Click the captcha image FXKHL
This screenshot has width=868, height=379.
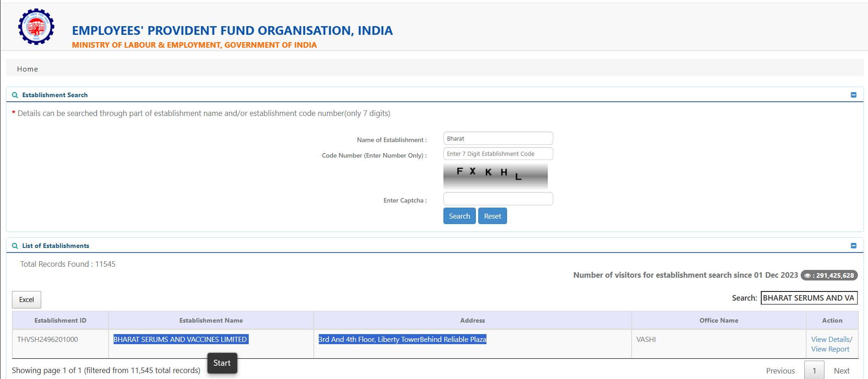click(496, 176)
